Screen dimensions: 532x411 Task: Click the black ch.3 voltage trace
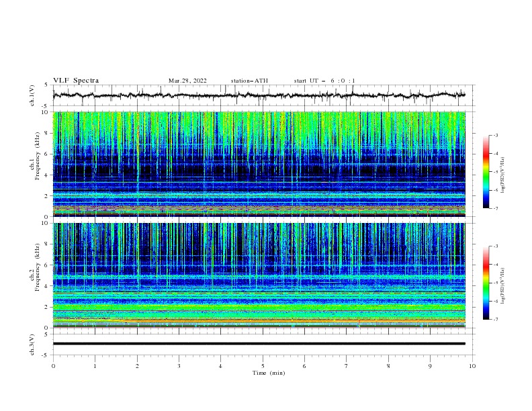[259, 344]
